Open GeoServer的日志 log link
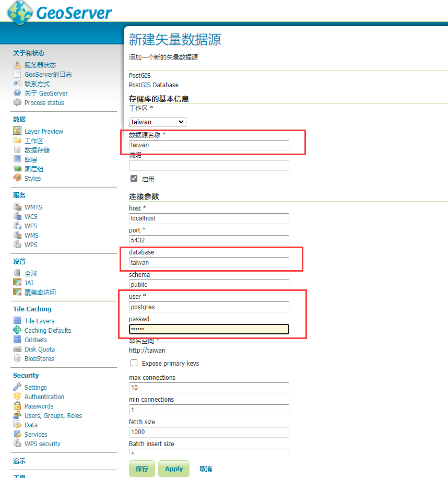448x478 pixels. point(48,74)
